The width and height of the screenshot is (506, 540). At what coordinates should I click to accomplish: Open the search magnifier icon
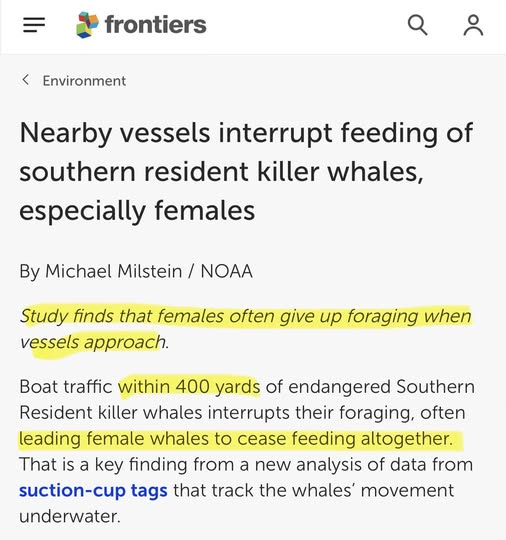coord(417,25)
